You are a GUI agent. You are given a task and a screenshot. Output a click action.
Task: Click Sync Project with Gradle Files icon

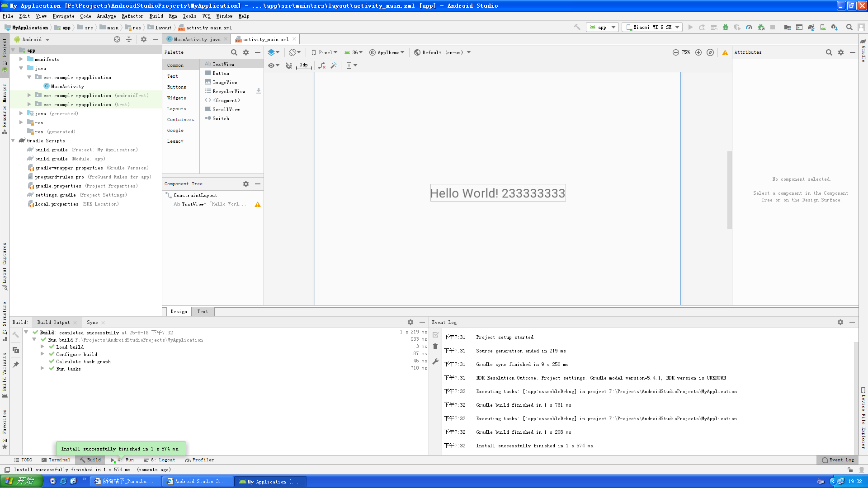point(811,27)
